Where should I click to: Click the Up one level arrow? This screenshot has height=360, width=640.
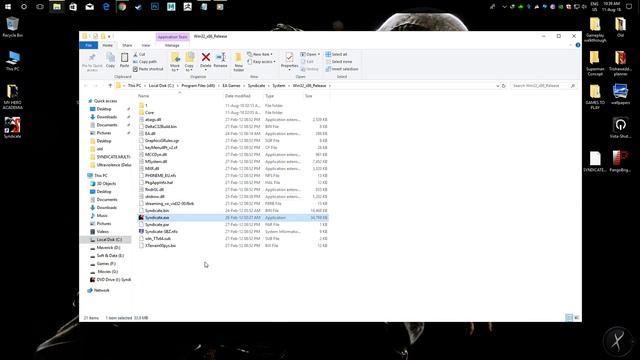(x=110, y=86)
